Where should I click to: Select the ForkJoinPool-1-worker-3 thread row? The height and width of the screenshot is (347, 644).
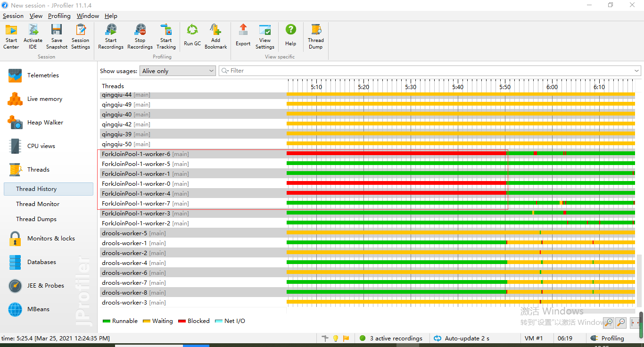click(368, 214)
